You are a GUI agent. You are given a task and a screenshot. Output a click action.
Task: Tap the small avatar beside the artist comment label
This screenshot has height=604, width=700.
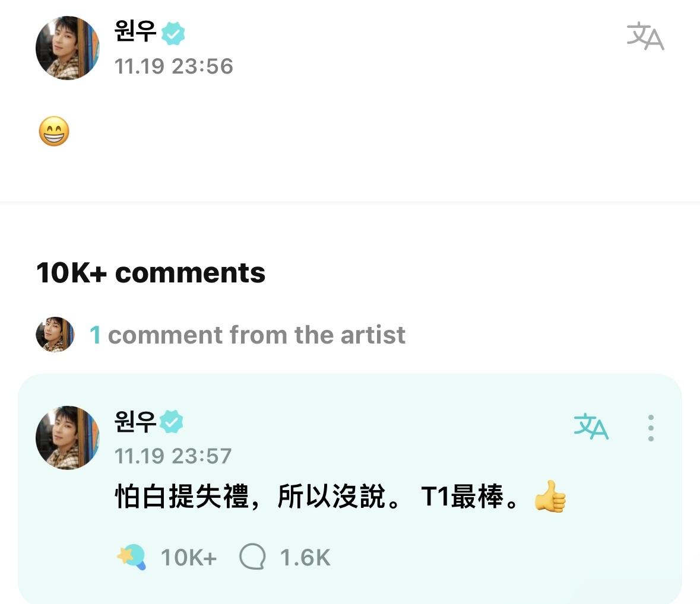55,335
